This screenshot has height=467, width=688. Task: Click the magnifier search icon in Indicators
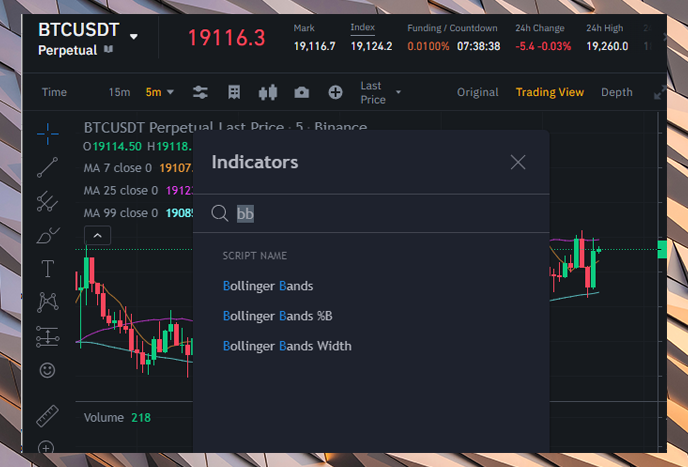[x=219, y=213]
